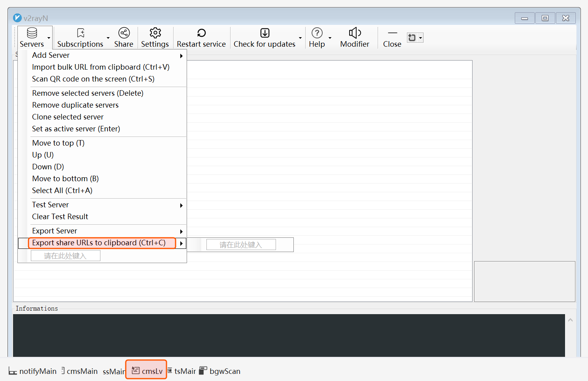Click the Informations scrollbar up arrow

(x=570, y=320)
